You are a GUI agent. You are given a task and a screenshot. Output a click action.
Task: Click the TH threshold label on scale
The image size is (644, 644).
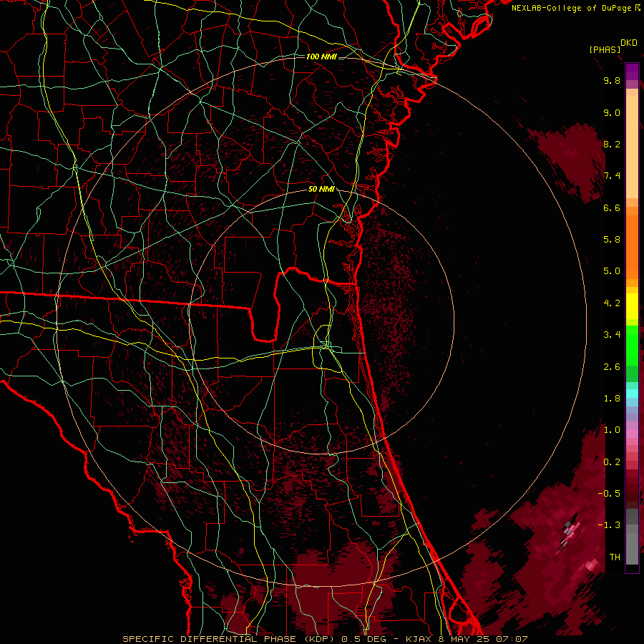coord(615,557)
